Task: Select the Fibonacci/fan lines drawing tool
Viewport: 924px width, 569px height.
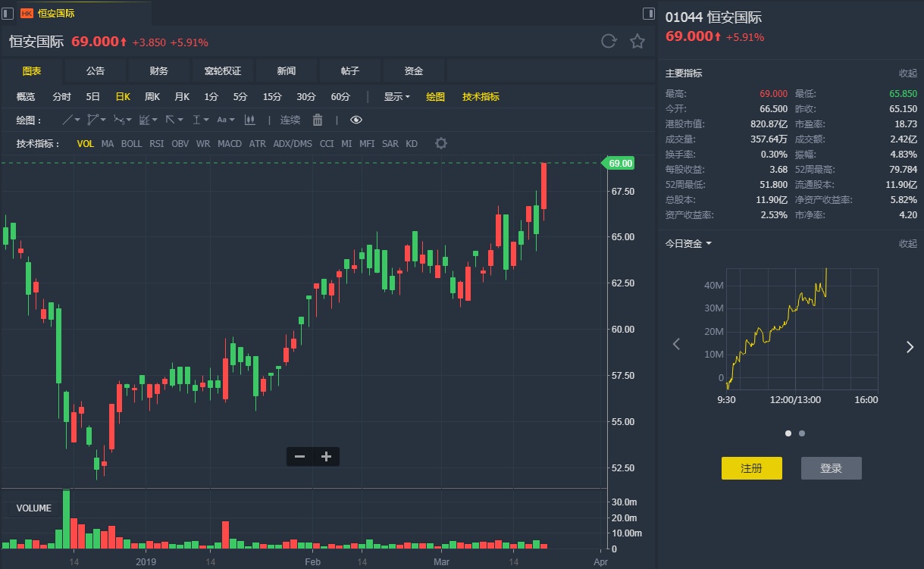Action: coord(145,120)
